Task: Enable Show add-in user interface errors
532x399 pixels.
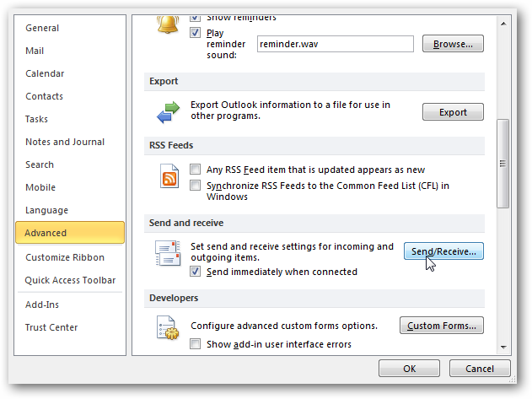Action: click(x=196, y=344)
